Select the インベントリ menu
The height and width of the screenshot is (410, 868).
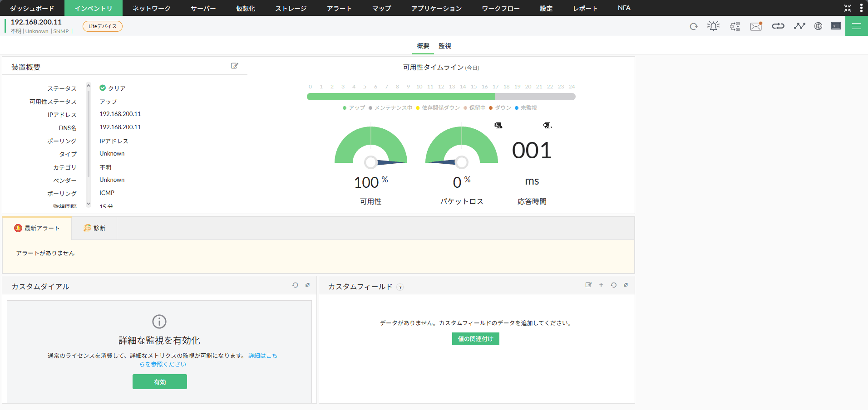coord(94,8)
